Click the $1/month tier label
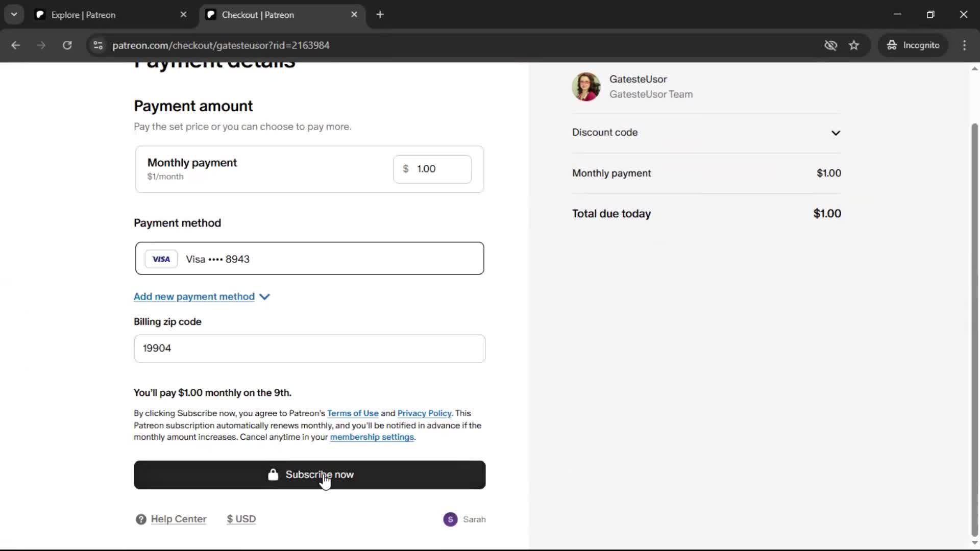Image resolution: width=980 pixels, height=551 pixels. (x=165, y=177)
